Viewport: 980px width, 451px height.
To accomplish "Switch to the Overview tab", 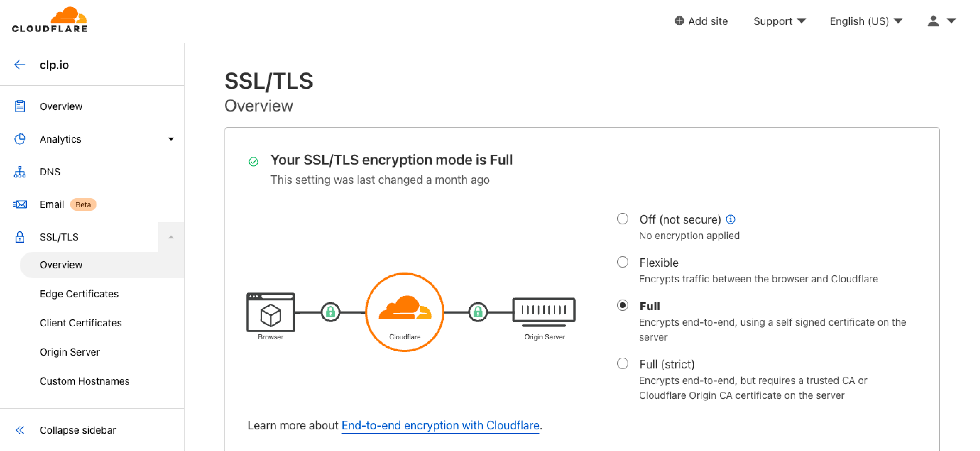I will [61, 265].
